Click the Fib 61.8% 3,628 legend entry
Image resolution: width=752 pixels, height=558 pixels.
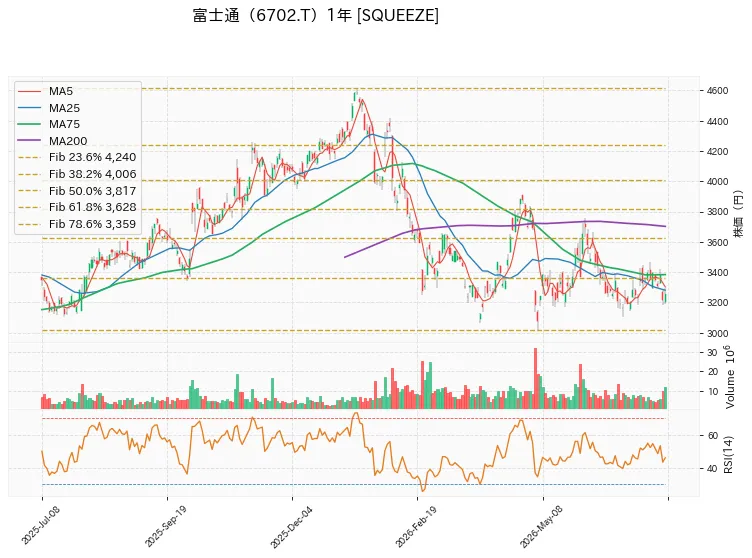pos(77,207)
